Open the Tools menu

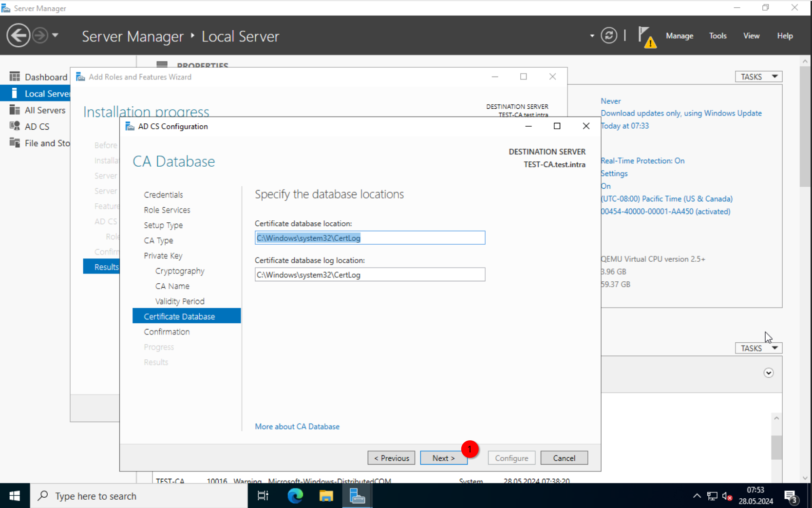pos(718,36)
